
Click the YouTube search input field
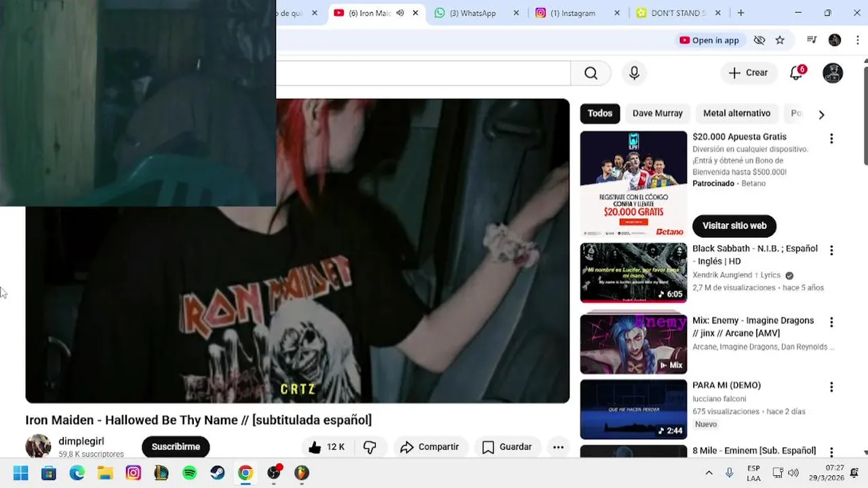(423, 73)
